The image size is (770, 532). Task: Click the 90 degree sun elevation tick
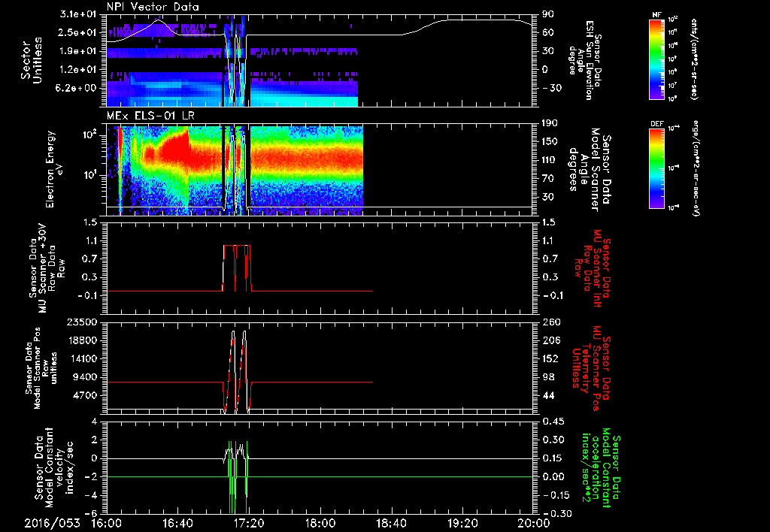pos(548,14)
